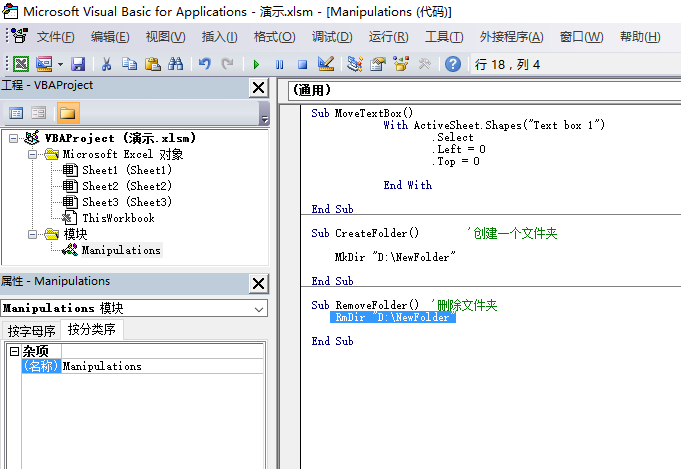Click the Redo toolbar icon
Image resolution: width=681 pixels, height=469 pixels.
pos(227,64)
